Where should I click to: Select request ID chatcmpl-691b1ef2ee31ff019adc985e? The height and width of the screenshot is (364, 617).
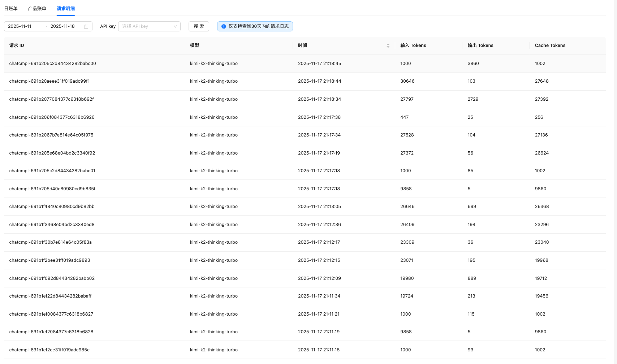point(49,350)
